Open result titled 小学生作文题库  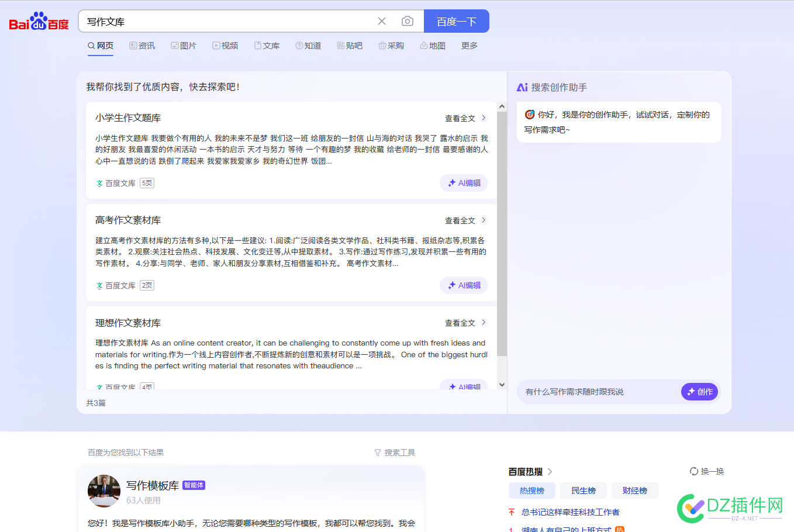click(x=128, y=118)
